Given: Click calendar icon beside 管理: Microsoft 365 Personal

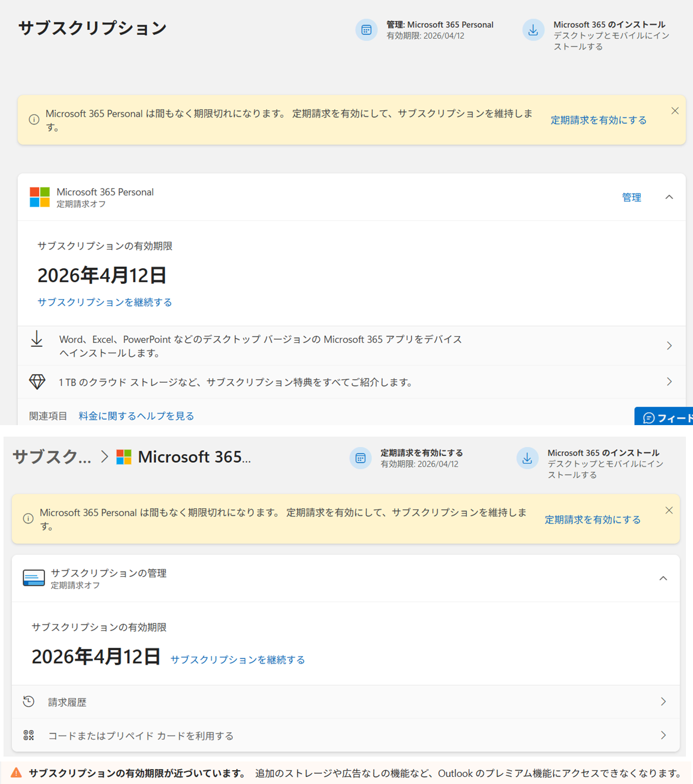Looking at the screenshot, I should click(x=366, y=30).
